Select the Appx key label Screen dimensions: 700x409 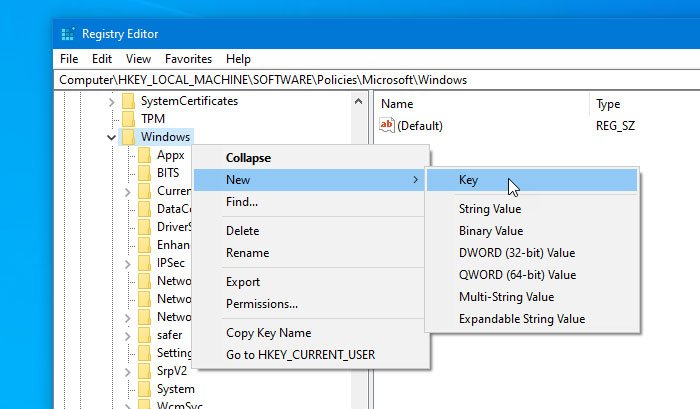tap(171, 155)
